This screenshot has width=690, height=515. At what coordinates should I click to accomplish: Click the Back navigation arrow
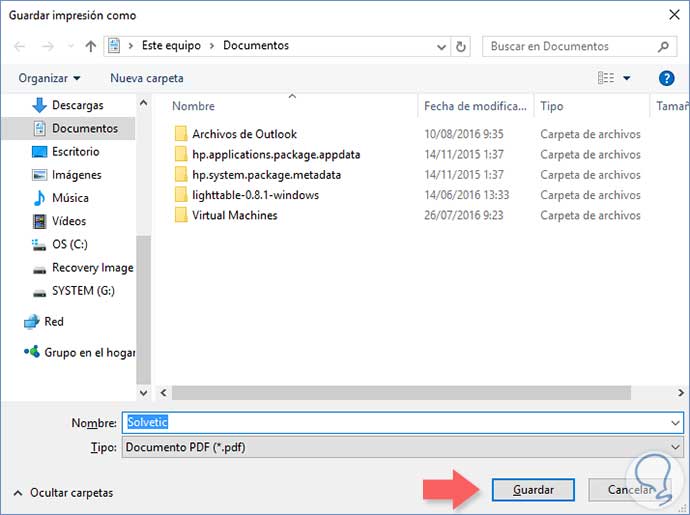pyautogui.click(x=19, y=46)
